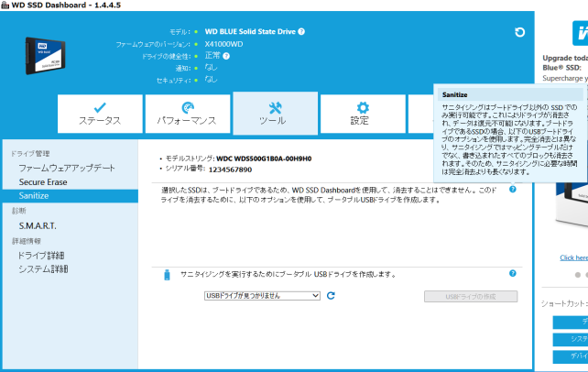Viewport: 588px width, 372px height.
Task: Click the Click here link in ad panel
Action: (x=573, y=257)
